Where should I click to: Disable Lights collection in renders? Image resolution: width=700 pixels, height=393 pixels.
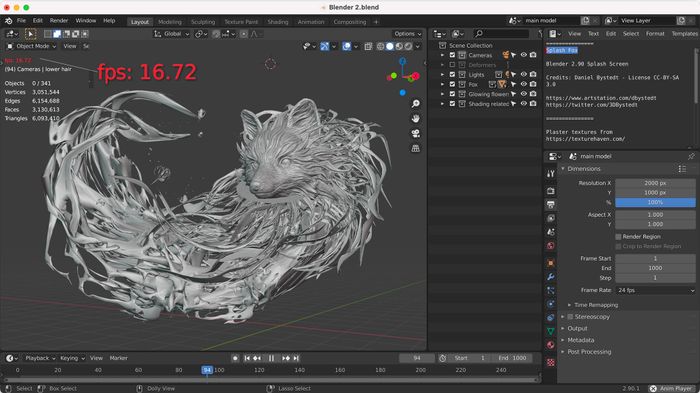[x=533, y=75]
